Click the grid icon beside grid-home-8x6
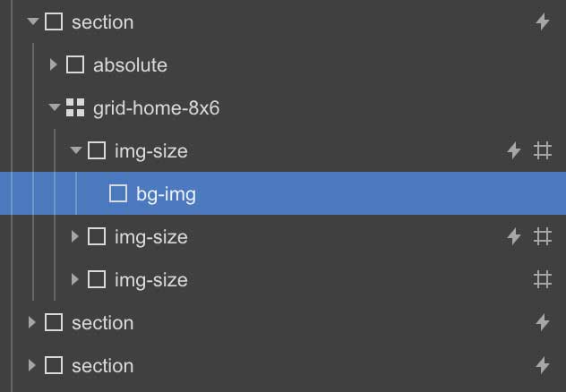 pyautogui.click(x=75, y=107)
